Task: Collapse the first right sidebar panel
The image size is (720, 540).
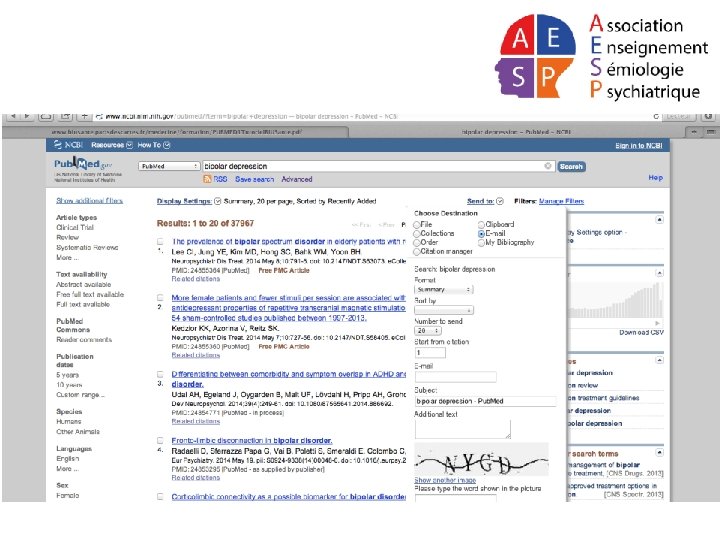Action: pyautogui.click(x=659, y=219)
